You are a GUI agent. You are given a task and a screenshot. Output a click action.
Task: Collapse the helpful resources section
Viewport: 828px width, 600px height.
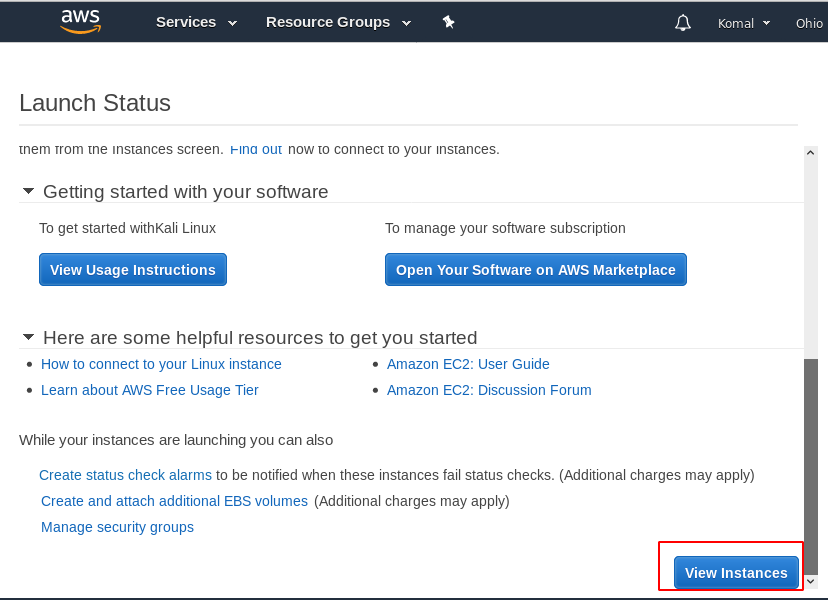coord(28,337)
